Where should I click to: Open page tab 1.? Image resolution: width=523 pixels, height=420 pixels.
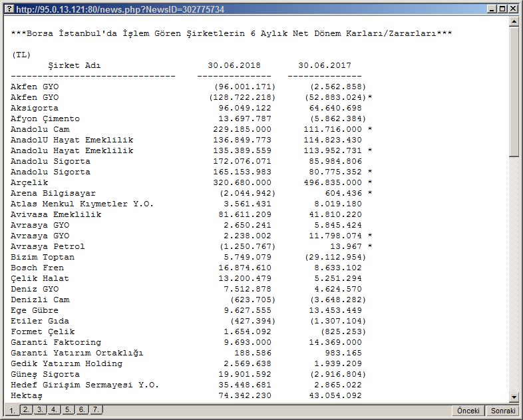click(12, 410)
